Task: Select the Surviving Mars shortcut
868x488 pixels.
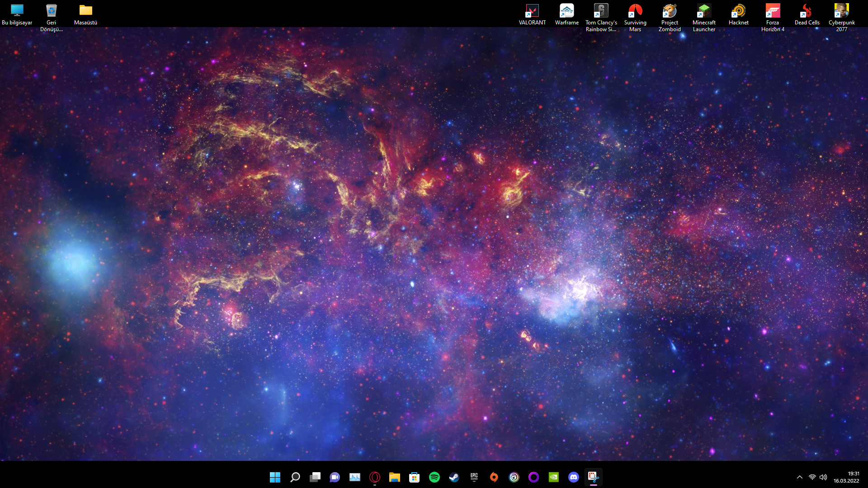Action: click(x=635, y=18)
